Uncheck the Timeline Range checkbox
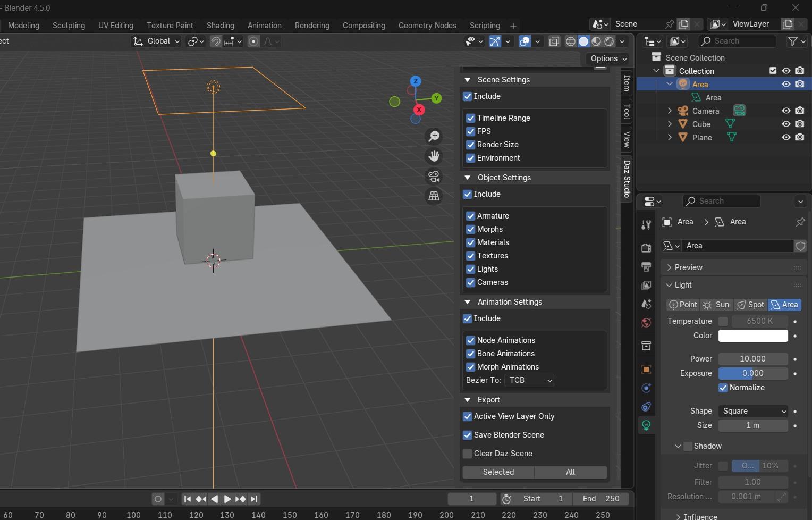 click(470, 118)
